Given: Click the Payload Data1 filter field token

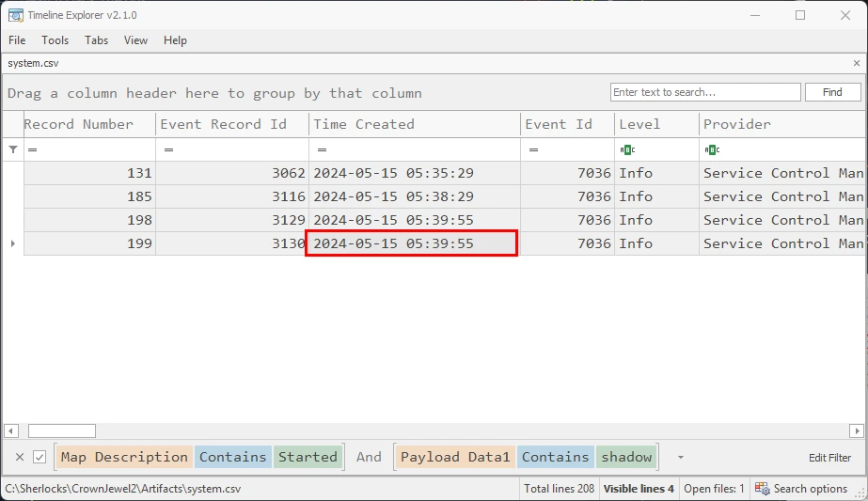Looking at the screenshot, I should pos(455,457).
